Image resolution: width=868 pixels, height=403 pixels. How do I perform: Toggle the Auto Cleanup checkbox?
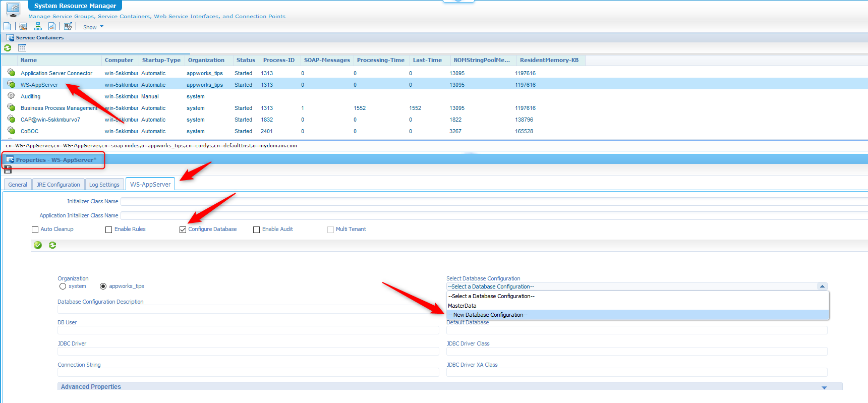click(x=35, y=229)
